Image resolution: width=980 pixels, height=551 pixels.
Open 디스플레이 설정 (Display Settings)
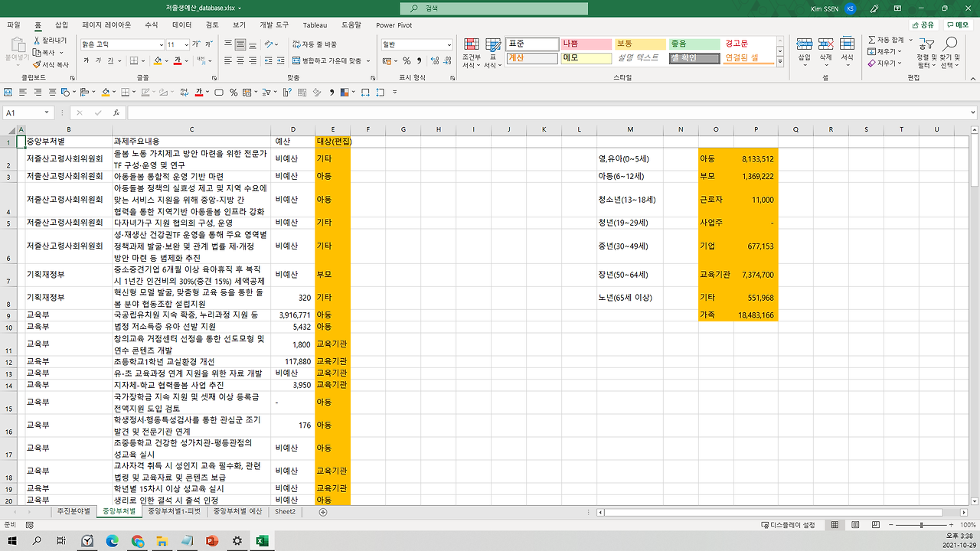pos(789,525)
